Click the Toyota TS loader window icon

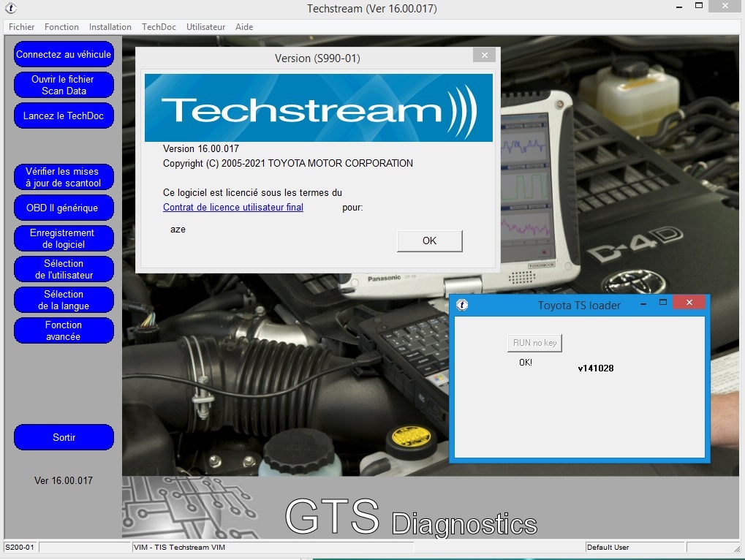click(x=462, y=305)
